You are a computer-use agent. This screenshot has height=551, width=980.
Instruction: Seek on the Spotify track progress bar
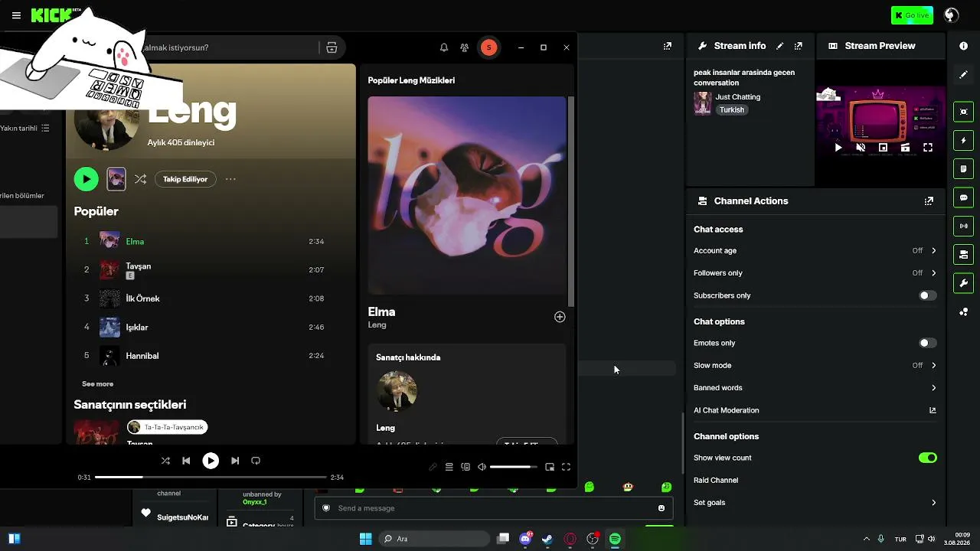[x=211, y=478]
